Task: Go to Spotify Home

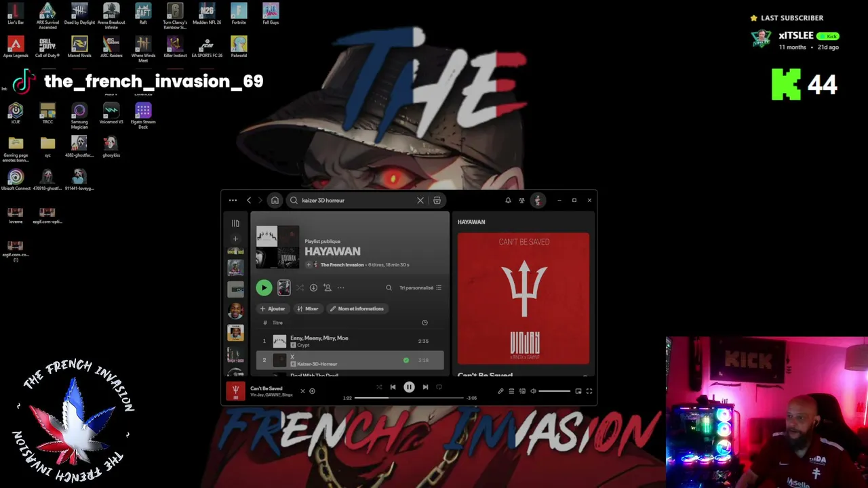Action: (275, 201)
